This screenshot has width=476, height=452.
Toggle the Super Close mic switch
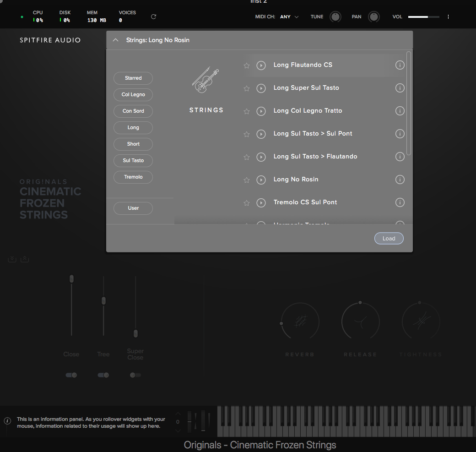click(135, 375)
